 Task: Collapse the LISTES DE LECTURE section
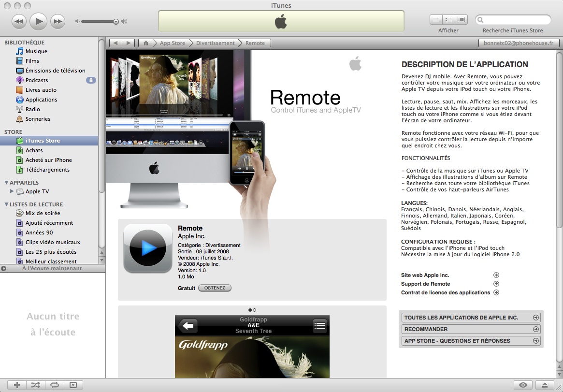tap(6, 204)
